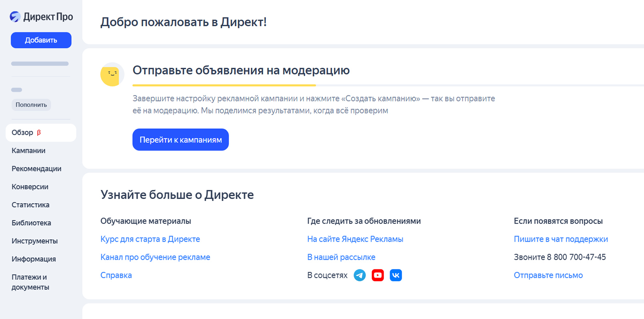Open the Справка link
Viewport: 644px width, 319px height.
116,275
